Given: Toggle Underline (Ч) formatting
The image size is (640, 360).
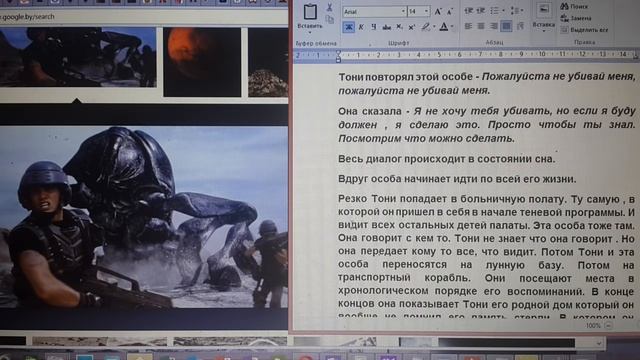Looking at the screenshot, I should (x=373, y=27).
